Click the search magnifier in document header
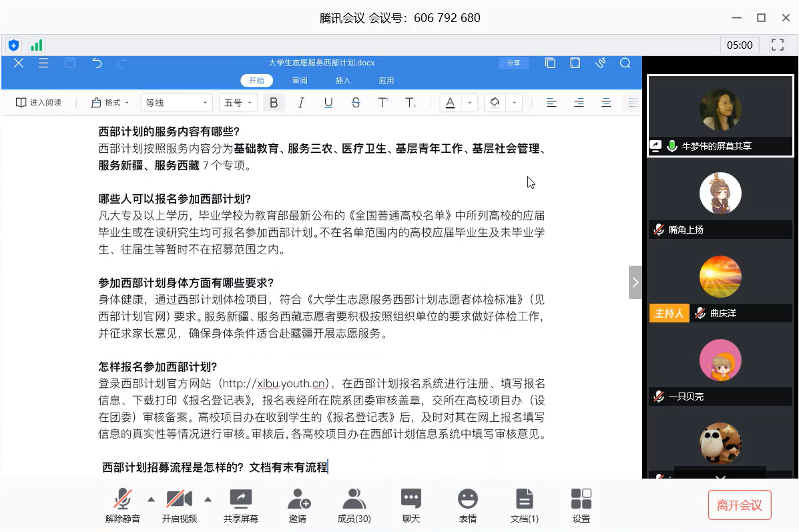Viewport: 799px width, 532px height. [x=625, y=63]
